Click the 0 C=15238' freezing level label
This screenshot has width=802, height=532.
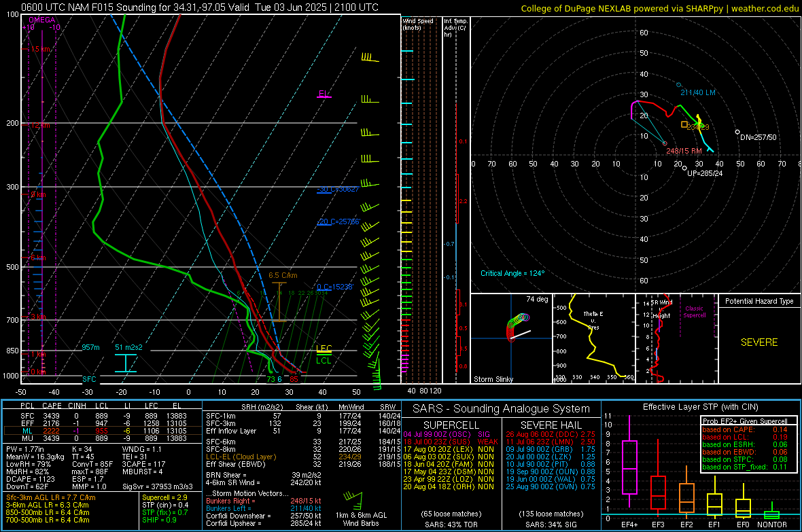click(335, 287)
